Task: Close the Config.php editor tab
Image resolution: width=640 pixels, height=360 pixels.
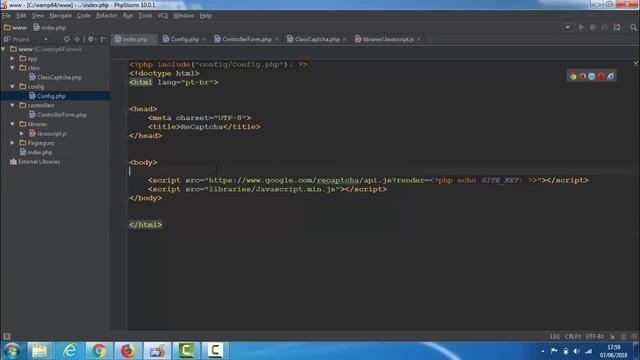Action: 204,39
